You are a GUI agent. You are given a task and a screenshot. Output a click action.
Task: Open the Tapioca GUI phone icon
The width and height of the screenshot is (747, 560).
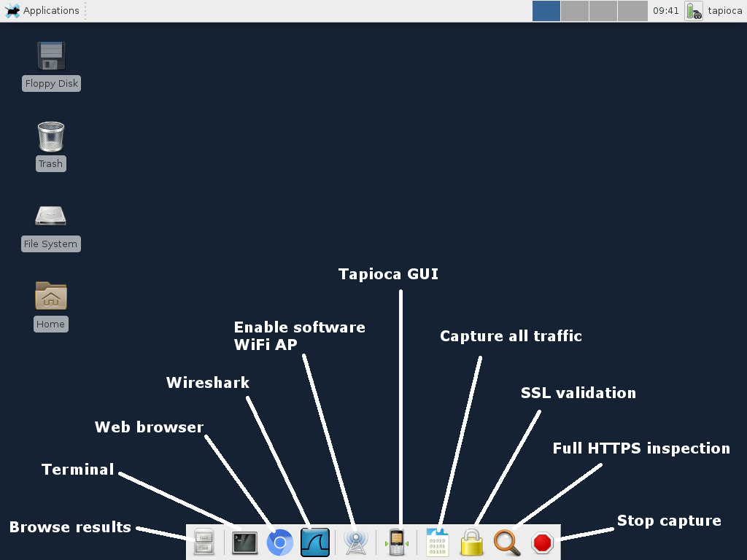(396, 542)
